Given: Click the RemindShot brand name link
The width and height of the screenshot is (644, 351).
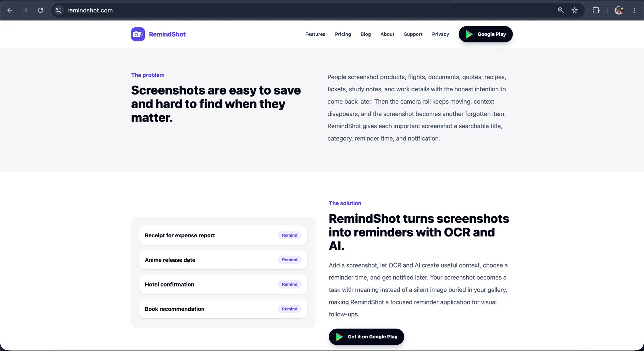Looking at the screenshot, I should pyautogui.click(x=167, y=34).
